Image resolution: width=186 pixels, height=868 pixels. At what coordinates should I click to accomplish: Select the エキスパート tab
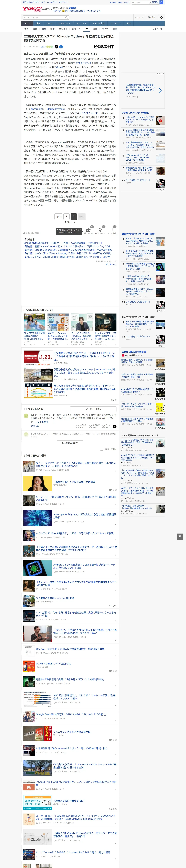point(64,24)
